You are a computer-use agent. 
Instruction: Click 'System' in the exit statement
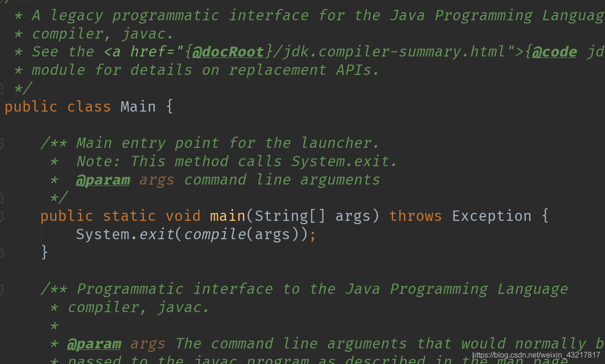pyautogui.click(x=103, y=235)
